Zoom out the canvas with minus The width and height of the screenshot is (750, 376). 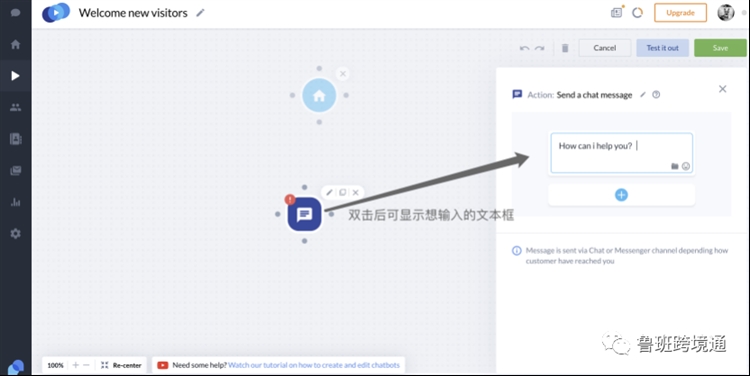(x=87, y=365)
